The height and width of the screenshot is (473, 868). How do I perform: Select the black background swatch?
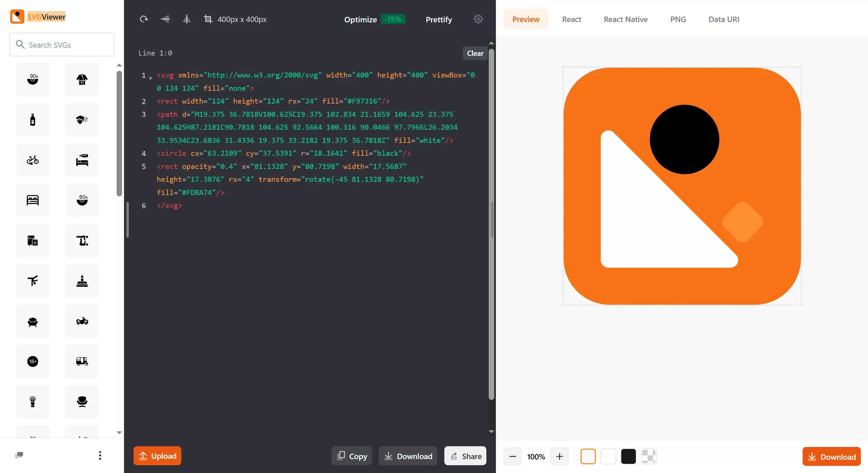[628, 456]
